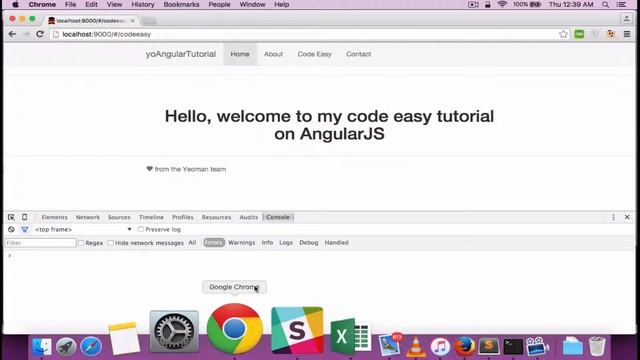This screenshot has height=360, width=640.
Task: Go back using the browser back arrow
Action: [x=12, y=34]
